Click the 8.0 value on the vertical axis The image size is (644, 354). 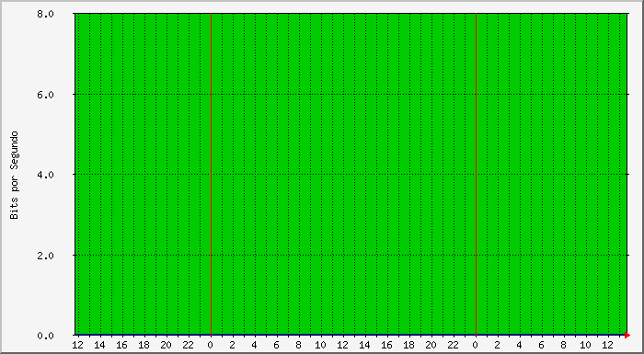(x=45, y=14)
